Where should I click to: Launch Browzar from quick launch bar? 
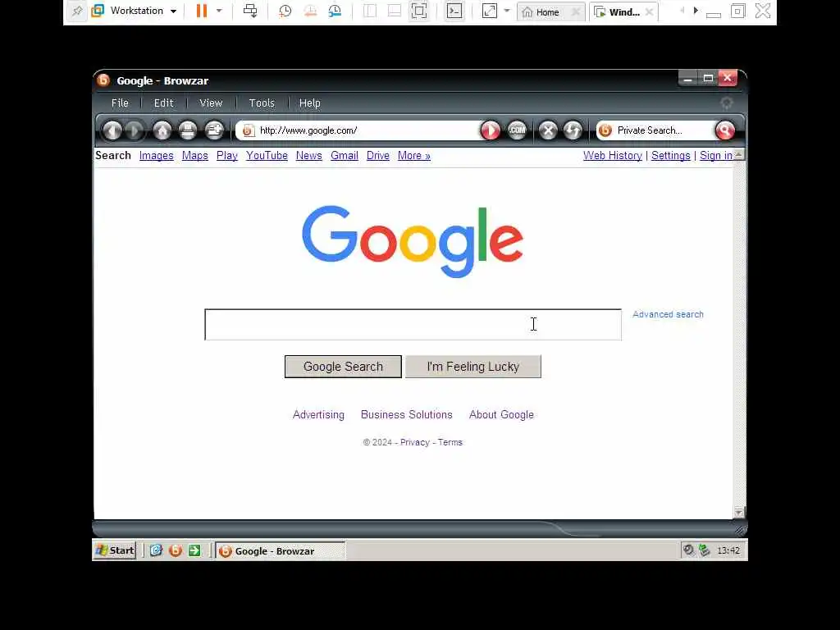click(176, 550)
